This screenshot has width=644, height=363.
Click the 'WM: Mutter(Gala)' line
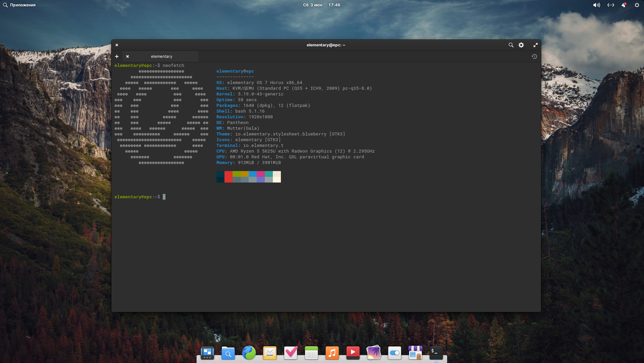coord(238,128)
